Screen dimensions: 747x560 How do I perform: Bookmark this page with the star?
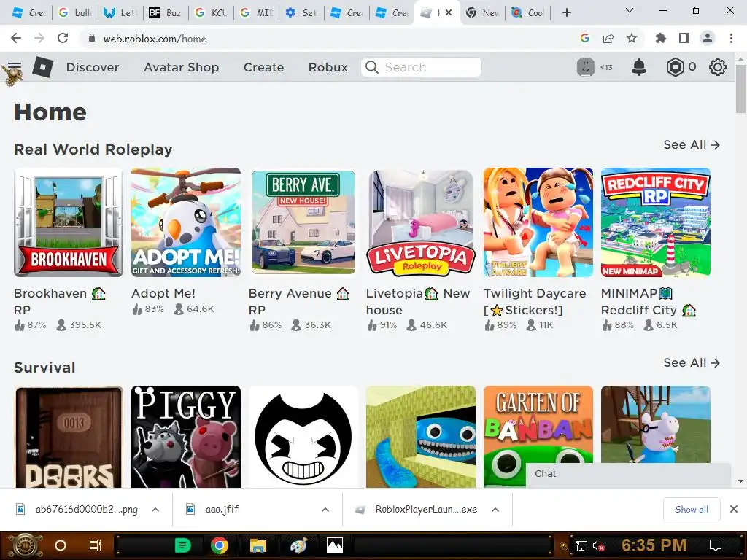coord(632,38)
